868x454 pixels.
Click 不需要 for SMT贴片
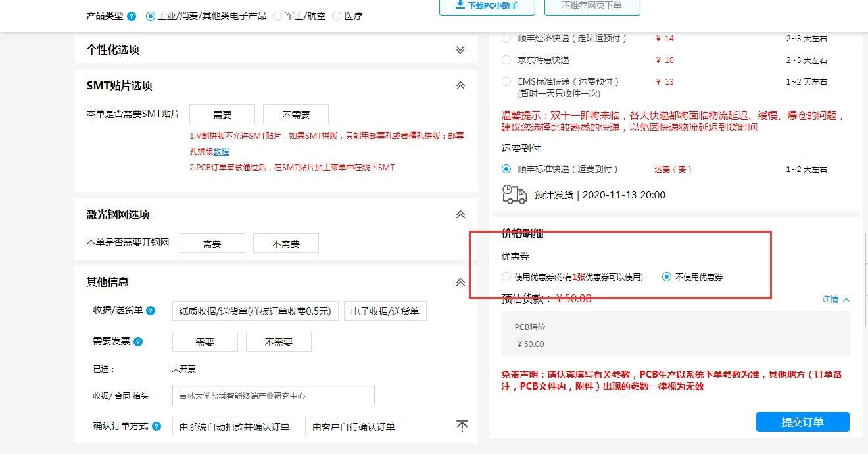pyautogui.click(x=296, y=114)
